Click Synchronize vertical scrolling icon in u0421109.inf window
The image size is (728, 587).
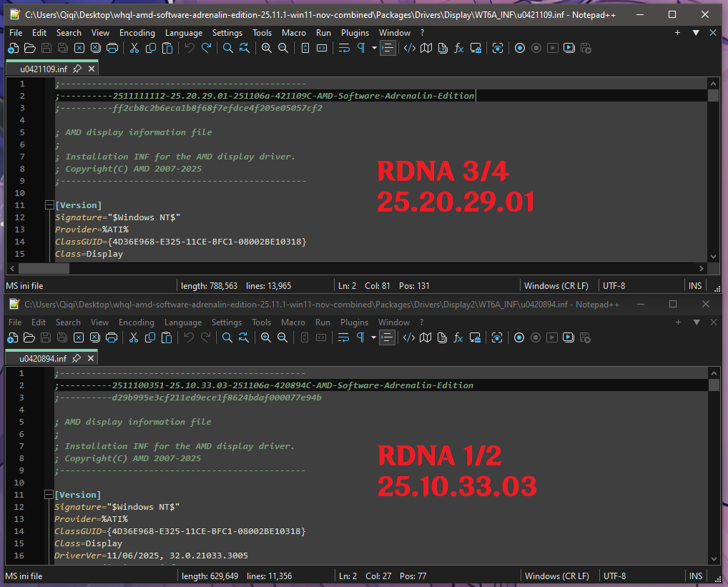305,48
